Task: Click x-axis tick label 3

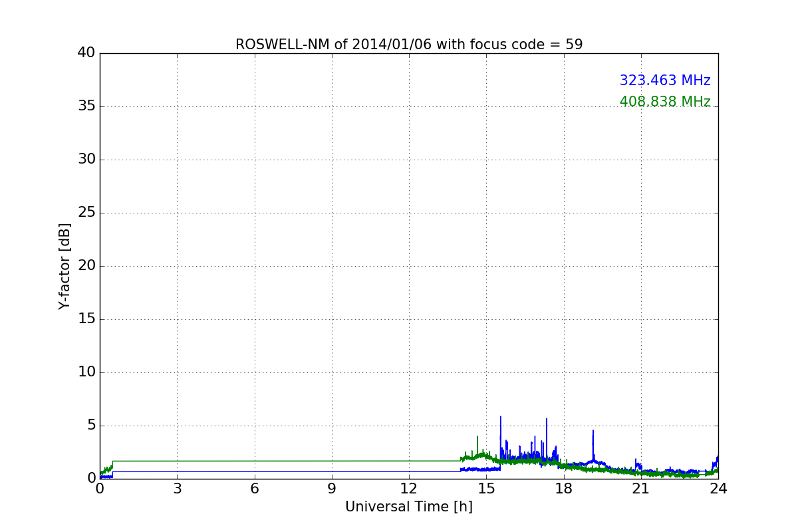Action: 177,489
